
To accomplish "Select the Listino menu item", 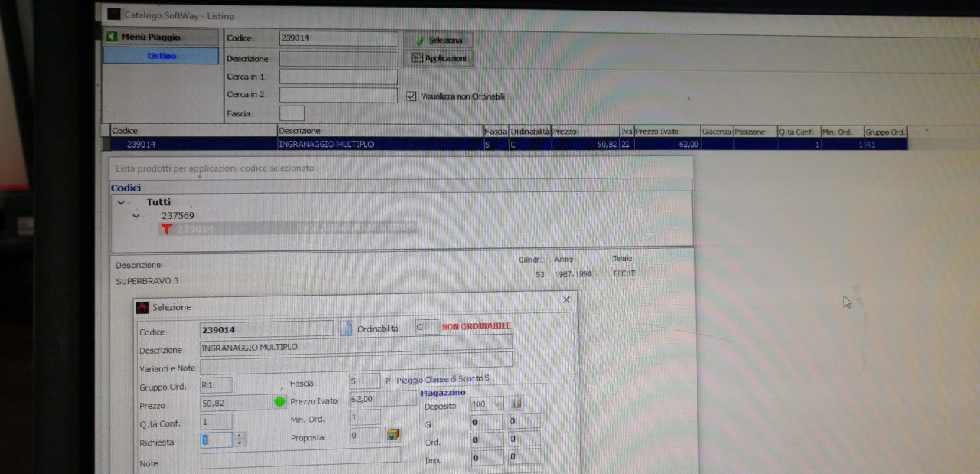I will (x=161, y=56).
